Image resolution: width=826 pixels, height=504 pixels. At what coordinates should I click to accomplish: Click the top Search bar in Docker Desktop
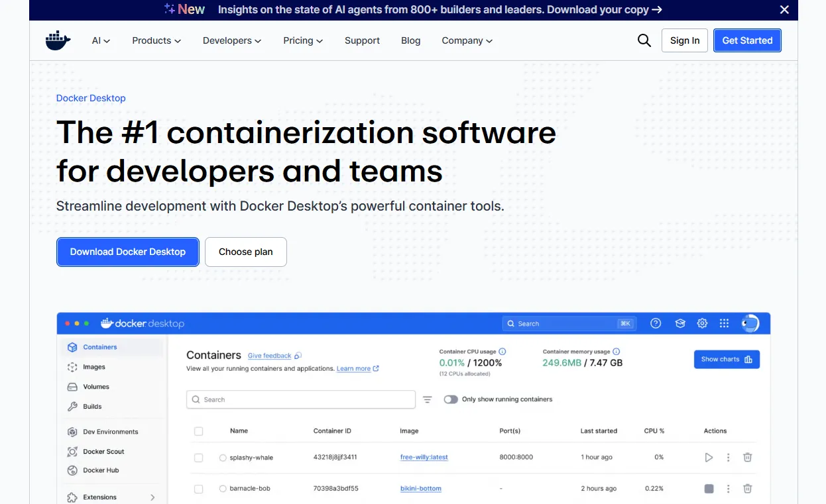coord(569,323)
